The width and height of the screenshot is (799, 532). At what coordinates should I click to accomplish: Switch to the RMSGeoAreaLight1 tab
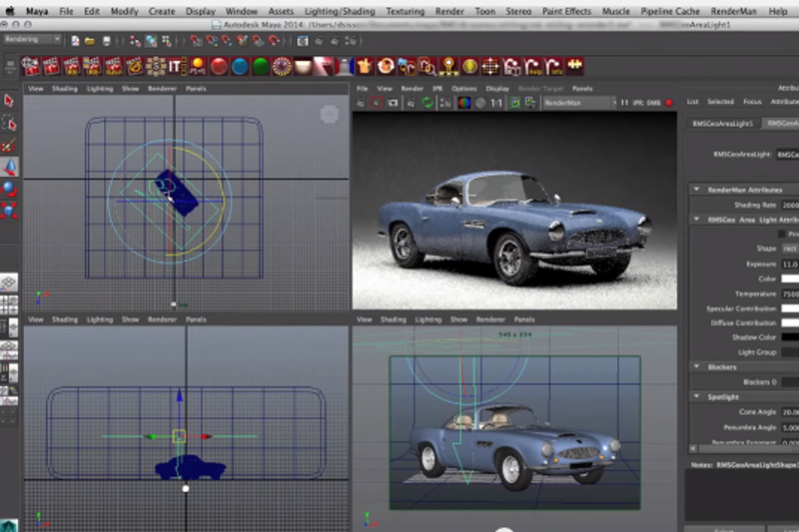[x=722, y=123]
